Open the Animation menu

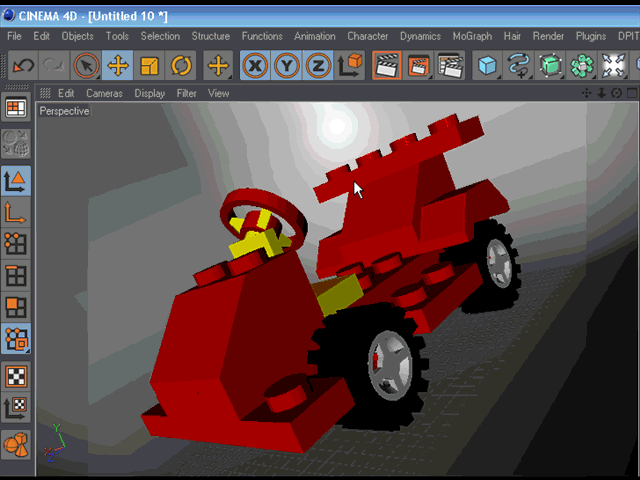[x=315, y=36]
